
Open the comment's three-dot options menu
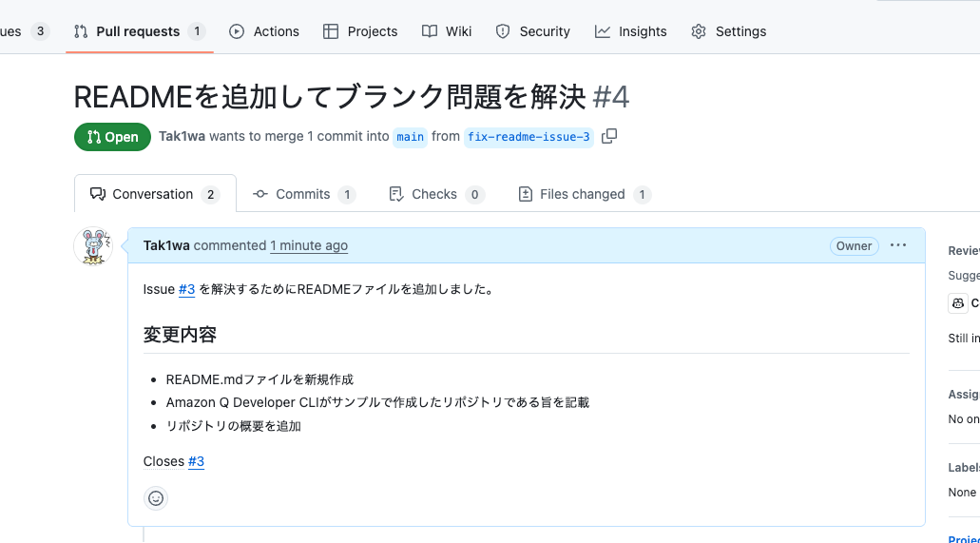898,245
